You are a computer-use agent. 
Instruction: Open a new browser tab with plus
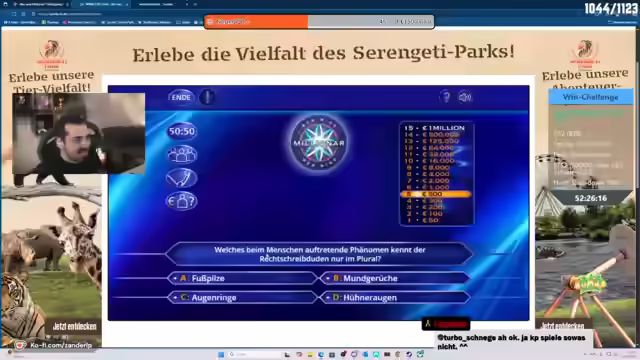click(195, 4)
